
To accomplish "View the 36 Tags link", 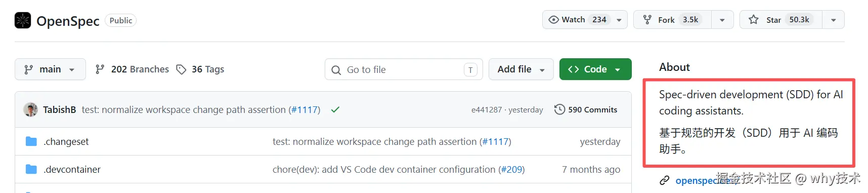I will 208,69.
